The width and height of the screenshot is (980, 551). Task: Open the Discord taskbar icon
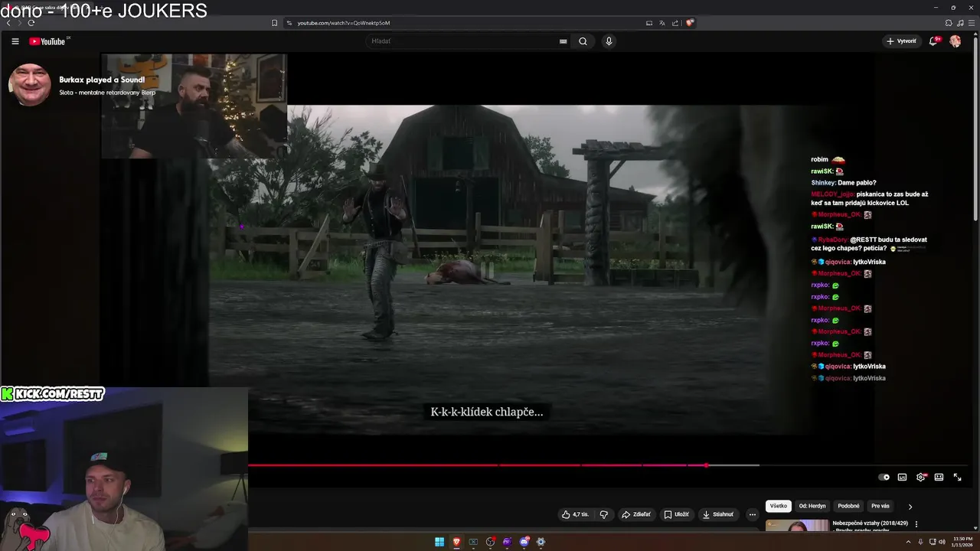[x=524, y=542]
